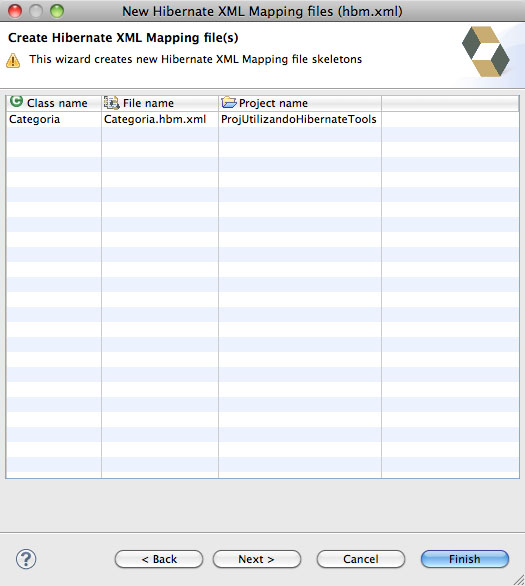
Task: Cancel the mapping file wizard
Action: click(361, 559)
